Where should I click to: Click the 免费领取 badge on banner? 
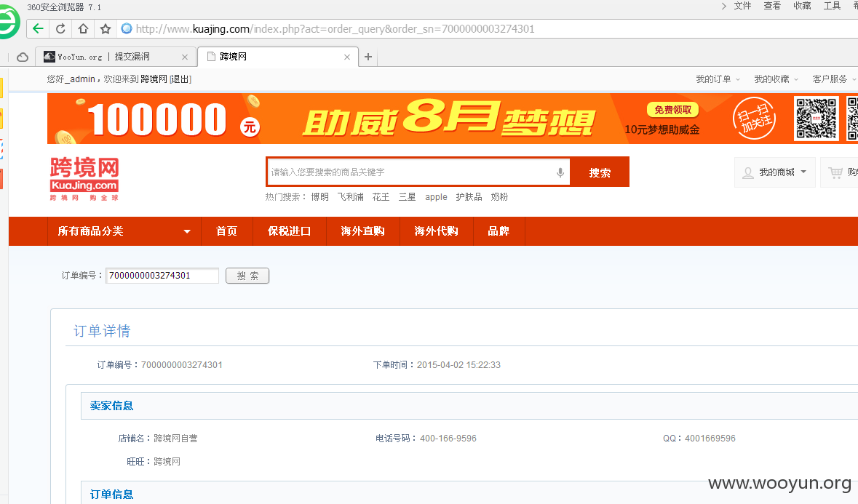point(673,110)
